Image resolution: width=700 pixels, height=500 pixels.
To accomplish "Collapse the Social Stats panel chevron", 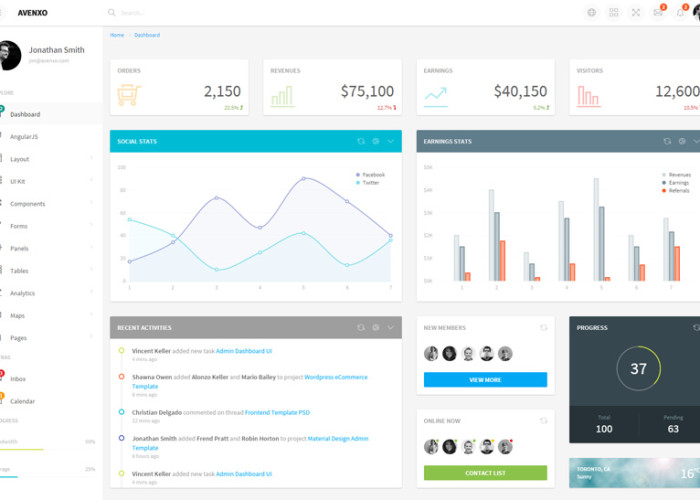I will 391,141.
